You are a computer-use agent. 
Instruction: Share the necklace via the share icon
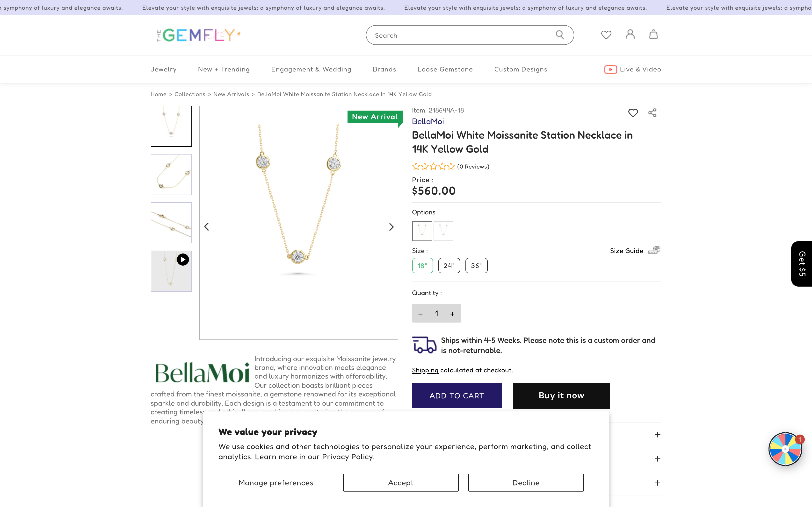click(x=652, y=113)
